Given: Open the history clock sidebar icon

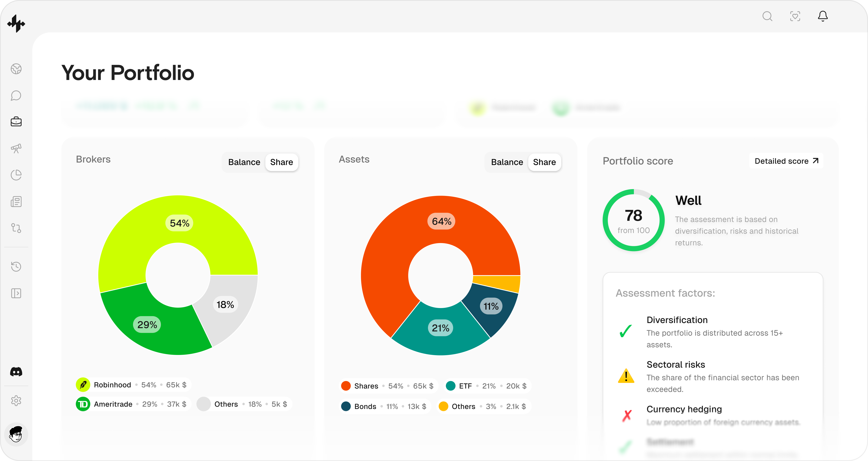Looking at the screenshot, I should pyautogui.click(x=16, y=266).
